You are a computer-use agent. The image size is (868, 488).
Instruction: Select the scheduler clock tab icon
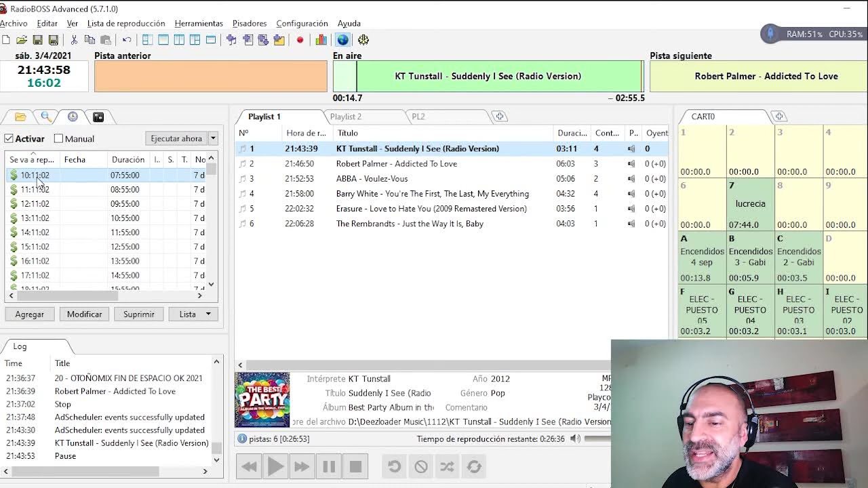pyautogui.click(x=73, y=117)
